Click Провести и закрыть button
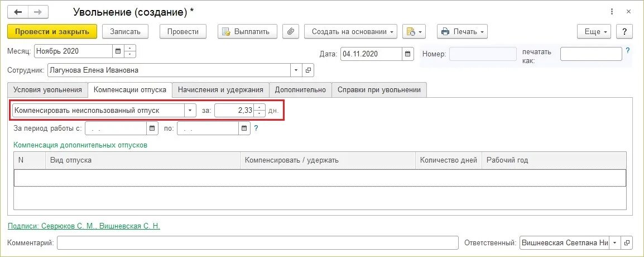 (x=52, y=32)
